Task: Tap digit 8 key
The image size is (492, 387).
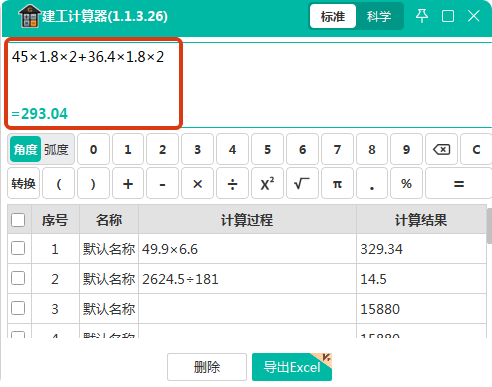Action: click(x=372, y=149)
